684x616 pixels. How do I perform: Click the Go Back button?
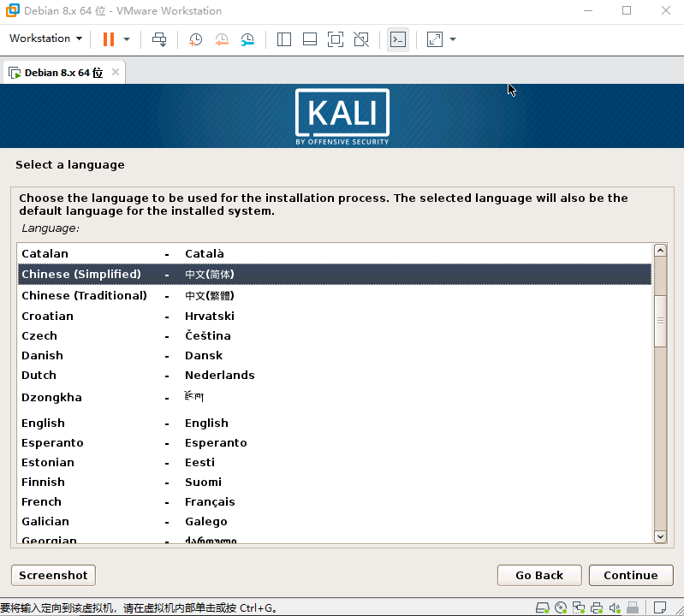pyautogui.click(x=539, y=576)
